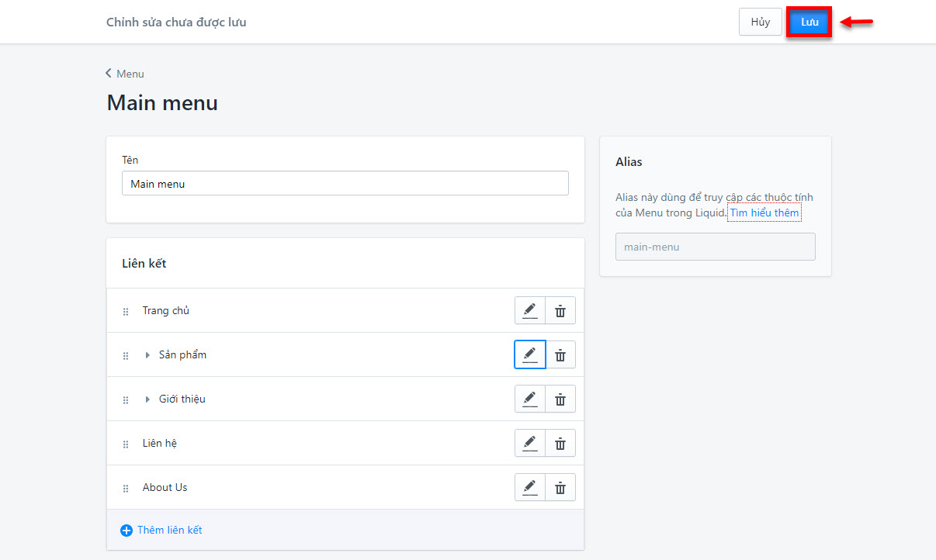Edit the Sản phẩm link with pencil icon
Screen dimensions: 936x560
click(x=530, y=355)
